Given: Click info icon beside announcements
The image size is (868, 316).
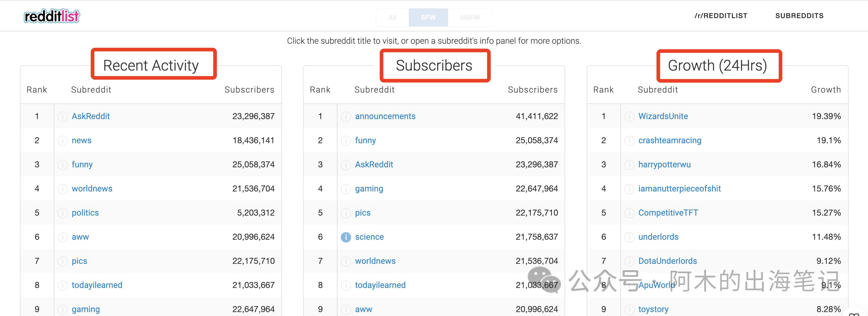Looking at the screenshot, I should coord(346,117).
